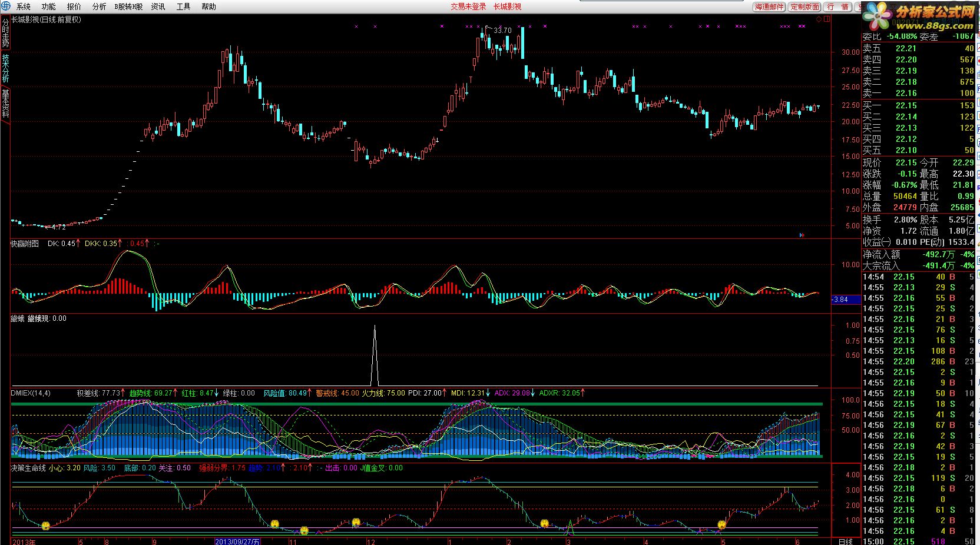Click the 4.72 low price annotation
The height and width of the screenshot is (545, 980).
pyautogui.click(x=58, y=227)
